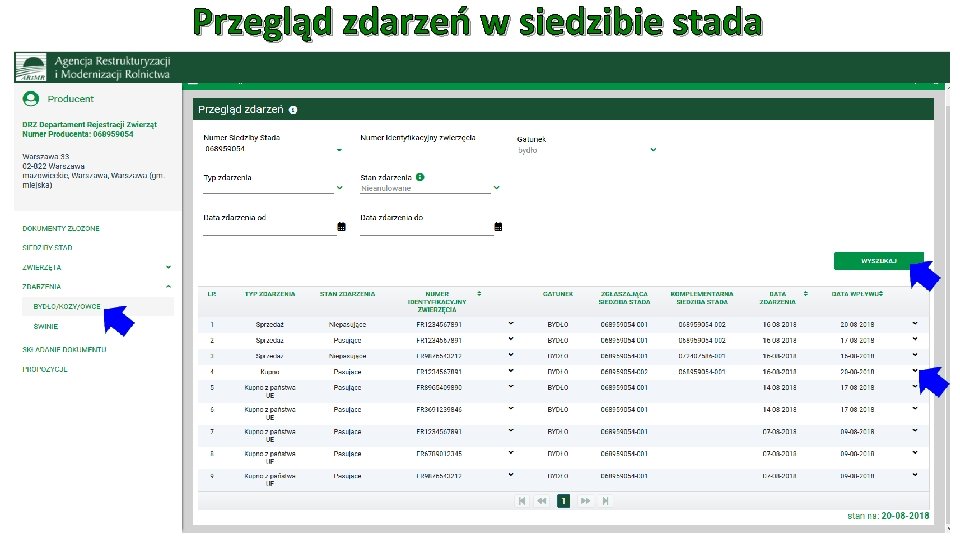Open Typ zdarzenia dropdown
This screenshot has height=540, width=960.
point(339,188)
